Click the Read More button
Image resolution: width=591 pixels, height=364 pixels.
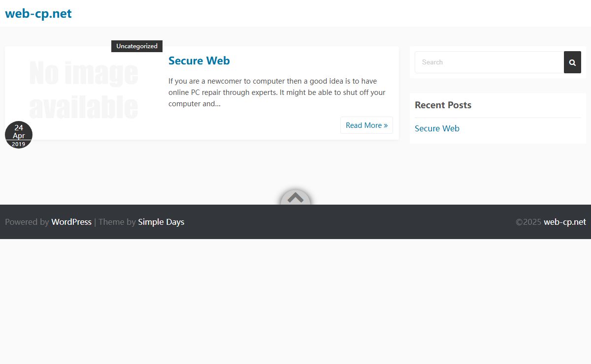coord(366,125)
